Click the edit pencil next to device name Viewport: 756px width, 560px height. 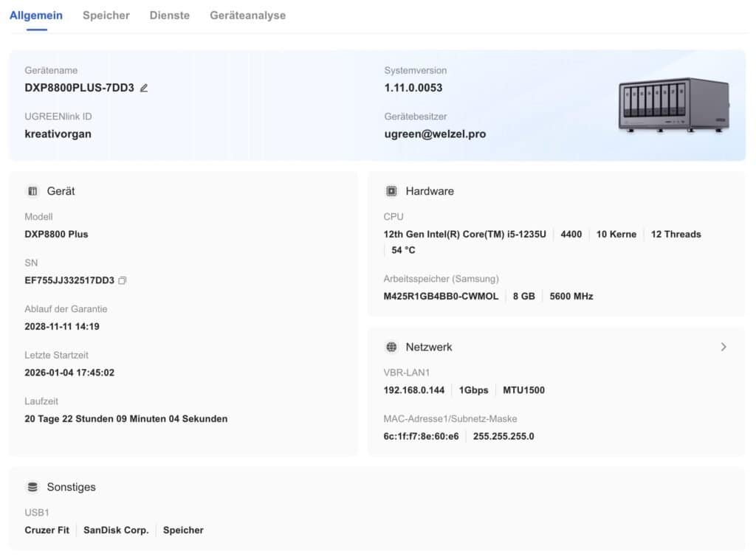click(x=144, y=88)
